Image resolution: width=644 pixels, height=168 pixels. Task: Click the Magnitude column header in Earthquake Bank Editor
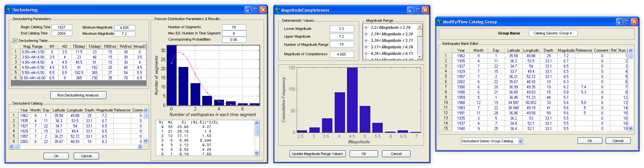(x=566, y=50)
